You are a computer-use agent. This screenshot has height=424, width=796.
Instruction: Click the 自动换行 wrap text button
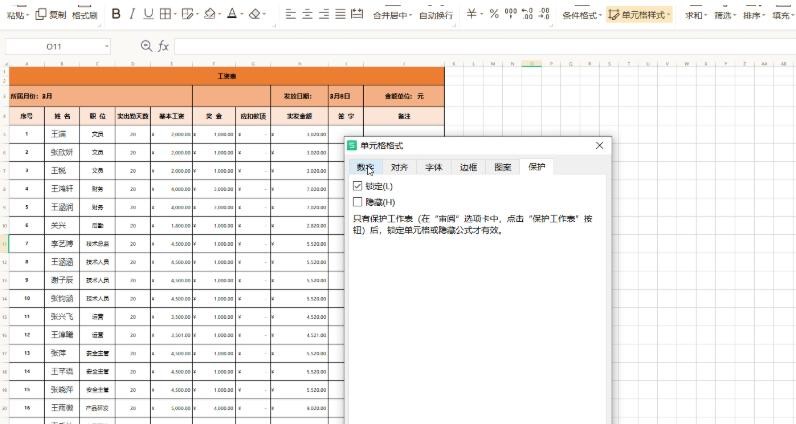435,16
